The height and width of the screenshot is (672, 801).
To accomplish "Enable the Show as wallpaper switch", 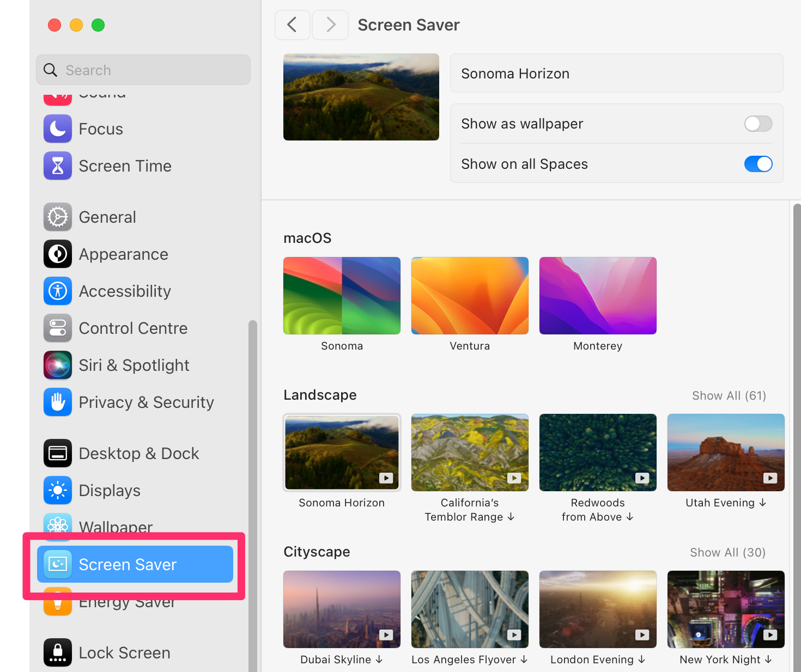I will (758, 124).
